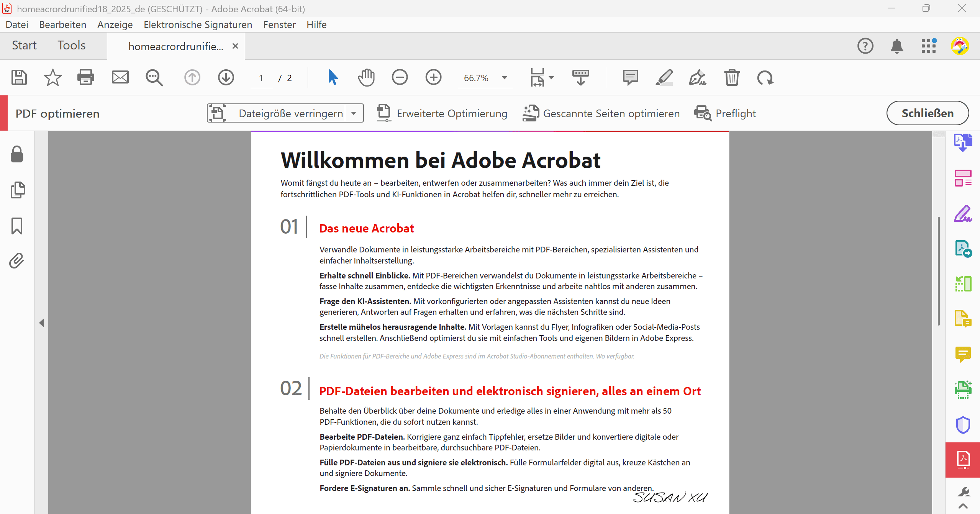Click the page number input field
This screenshot has width=980, height=514.
(x=261, y=78)
